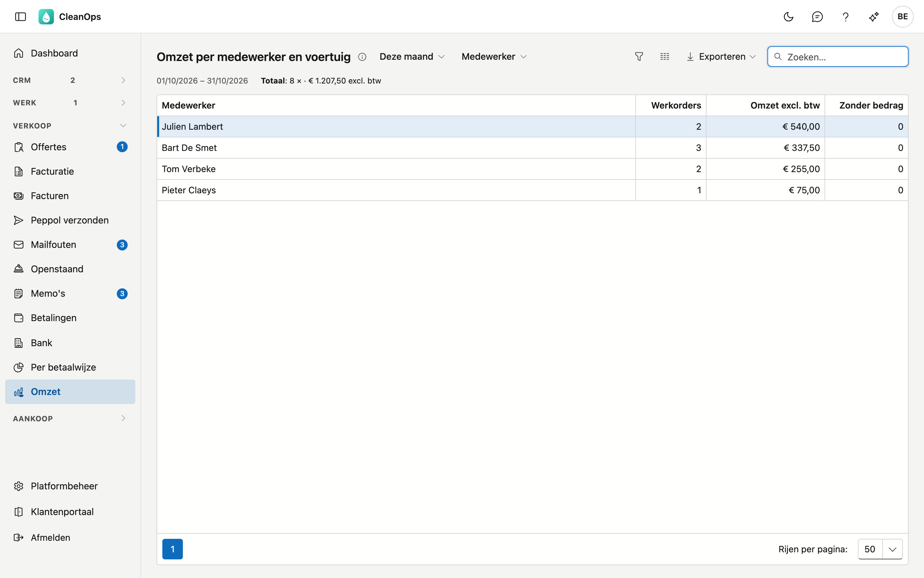Open Openstaand page

tap(70, 269)
